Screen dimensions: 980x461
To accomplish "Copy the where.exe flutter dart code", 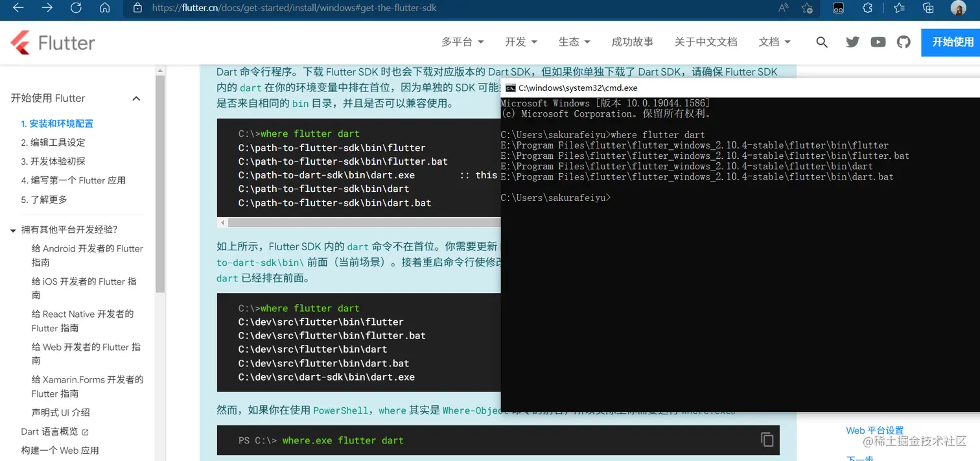I will pos(767,440).
